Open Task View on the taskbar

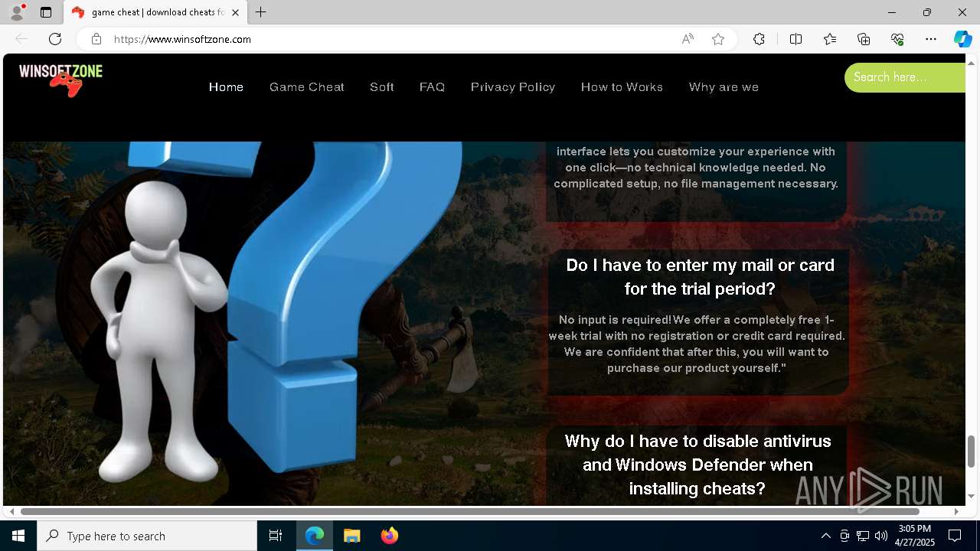pyautogui.click(x=276, y=536)
